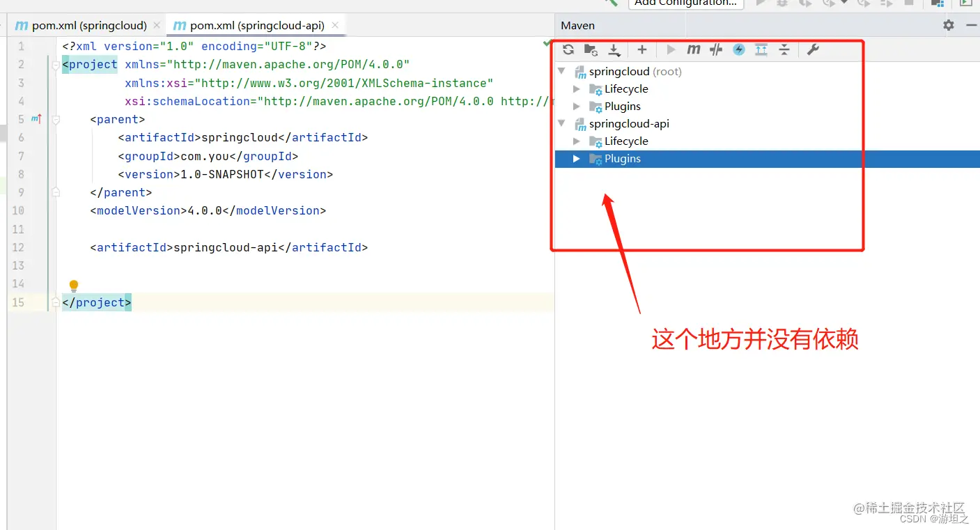
Task: Collapse springcloud (root) node
Action: [561, 71]
